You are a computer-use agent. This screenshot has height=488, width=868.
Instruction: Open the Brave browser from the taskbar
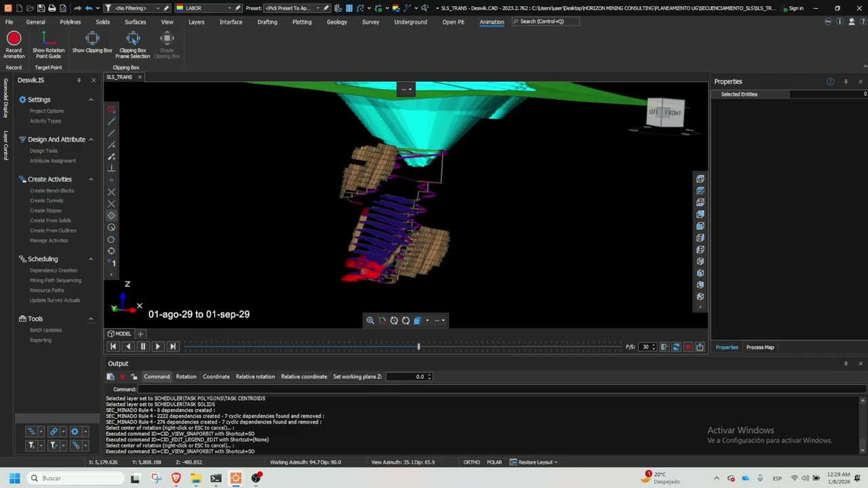[176, 478]
